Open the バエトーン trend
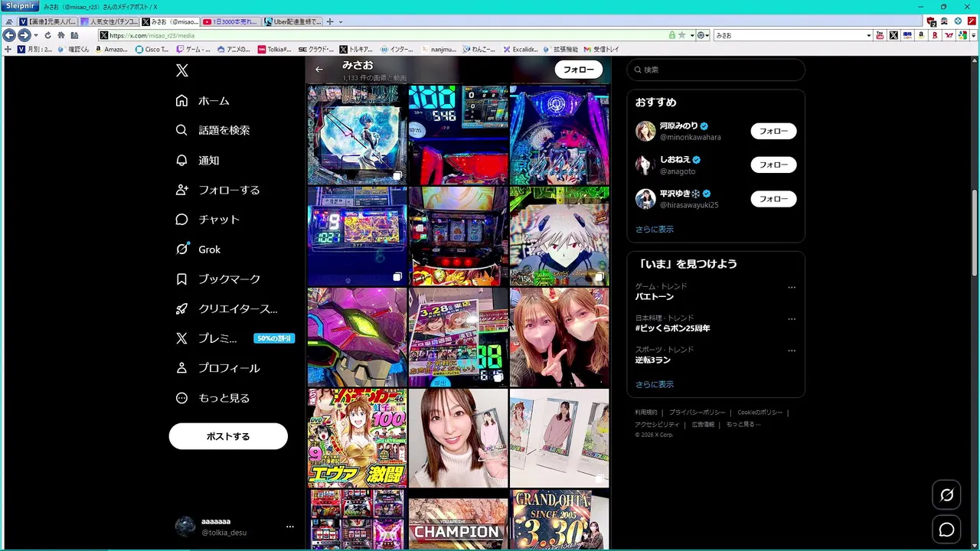980x551 pixels. 655,296
